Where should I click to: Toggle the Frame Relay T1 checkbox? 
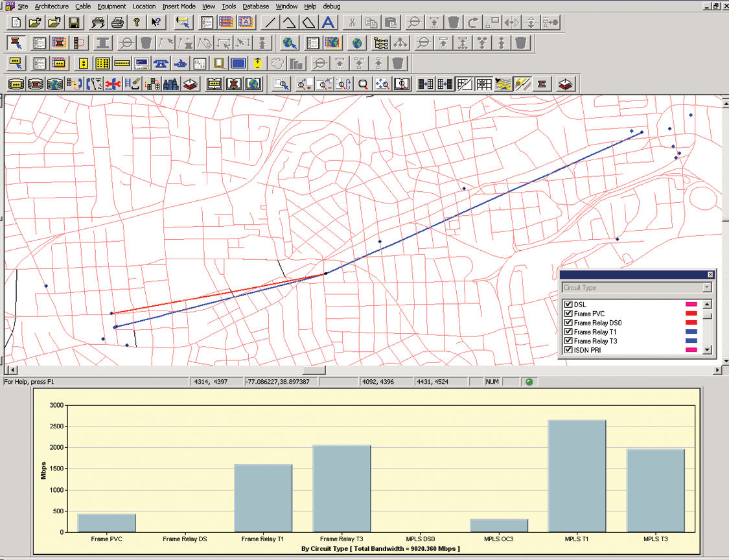click(568, 332)
